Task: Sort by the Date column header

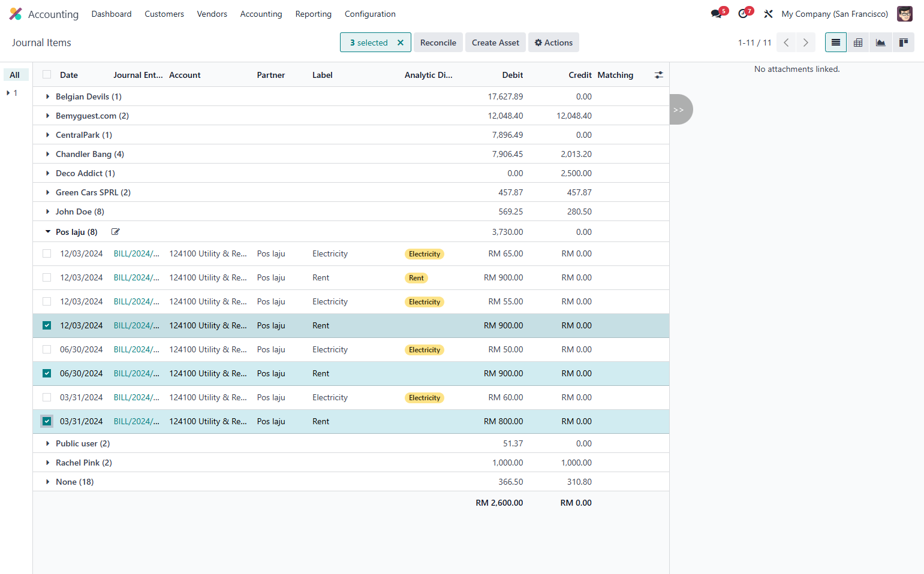Action: [69, 75]
